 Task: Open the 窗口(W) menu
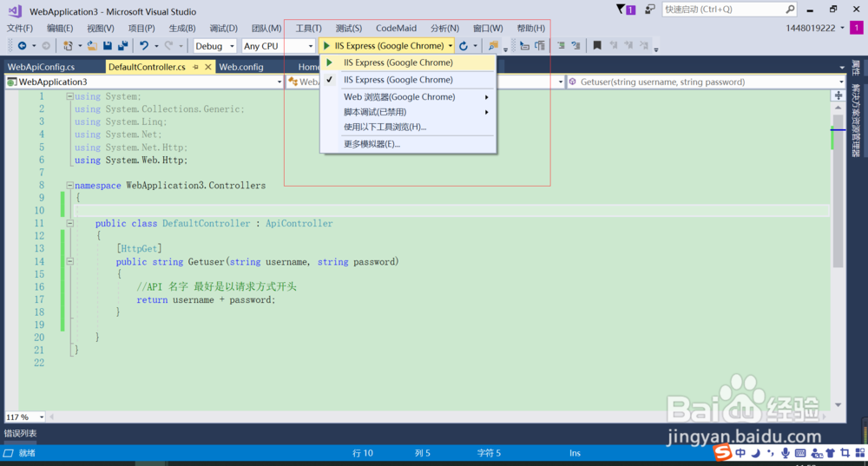pos(488,29)
